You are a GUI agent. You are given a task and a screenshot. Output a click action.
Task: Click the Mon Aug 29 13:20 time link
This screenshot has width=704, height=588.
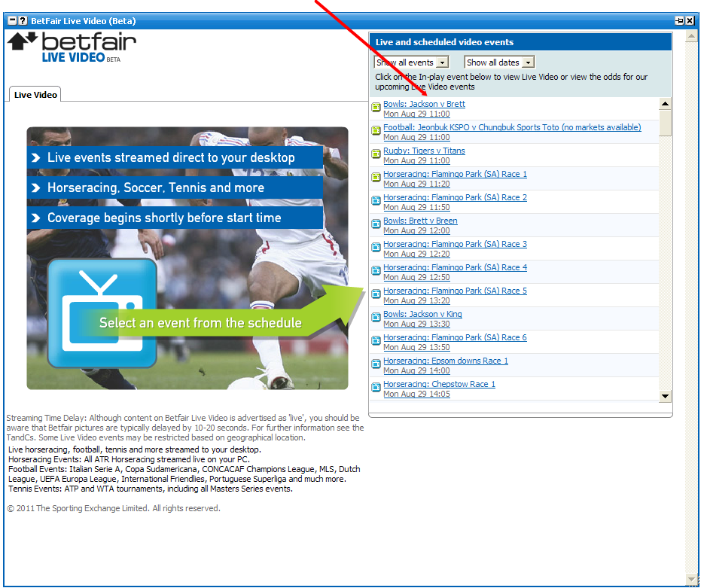(x=416, y=300)
